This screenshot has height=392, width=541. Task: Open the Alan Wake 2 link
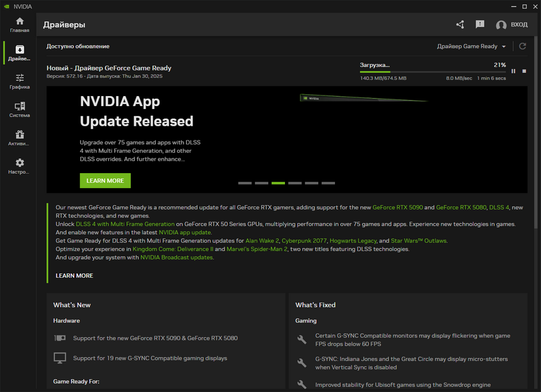click(262, 240)
